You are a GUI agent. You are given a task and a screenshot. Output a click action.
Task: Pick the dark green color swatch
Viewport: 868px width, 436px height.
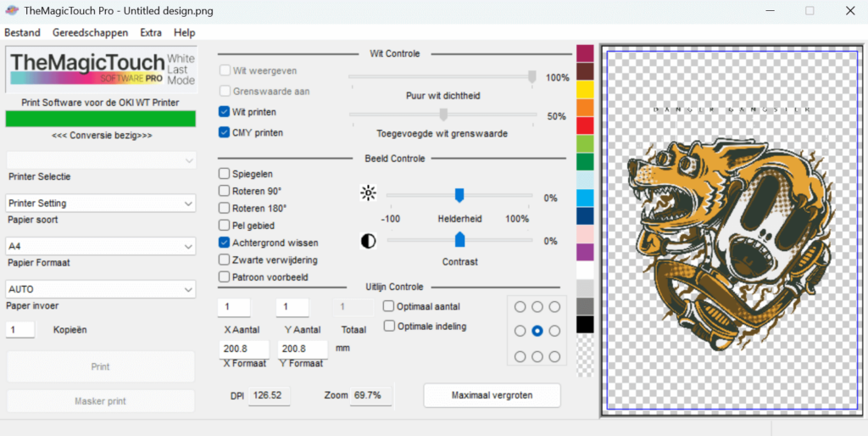585,162
